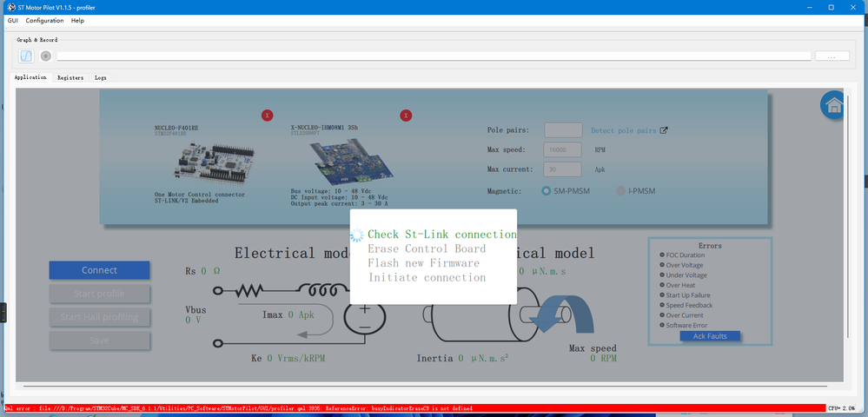868x417 pixels.
Task: Click the NUCLEO-F401RE board image
Action: click(215, 162)
